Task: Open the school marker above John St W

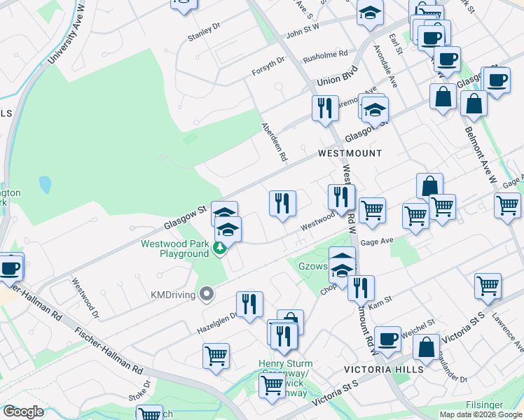Action: coord(370,15)
